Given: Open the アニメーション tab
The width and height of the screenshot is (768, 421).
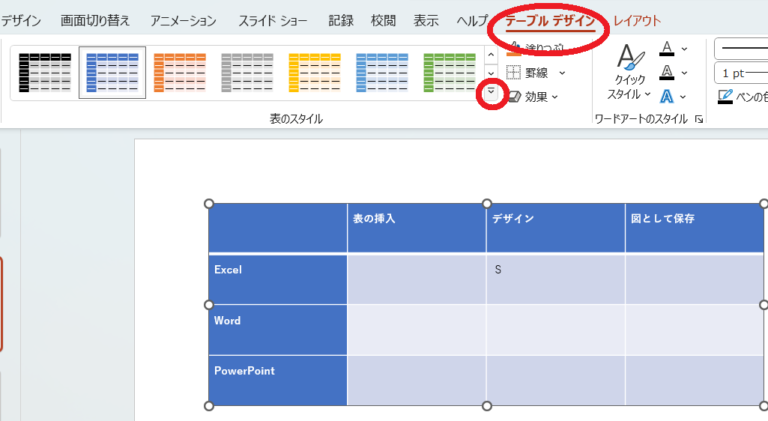Looking at the screenshot, I should [x=183, y=21].
